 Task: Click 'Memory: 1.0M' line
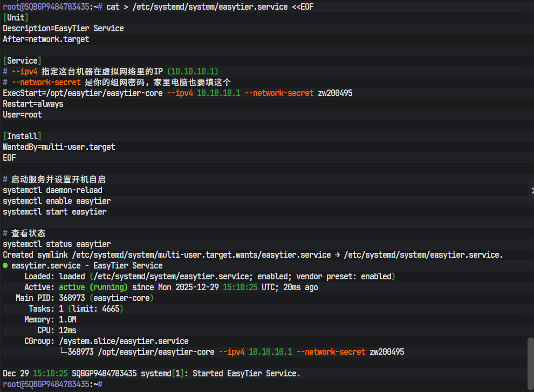pos(50,319)
